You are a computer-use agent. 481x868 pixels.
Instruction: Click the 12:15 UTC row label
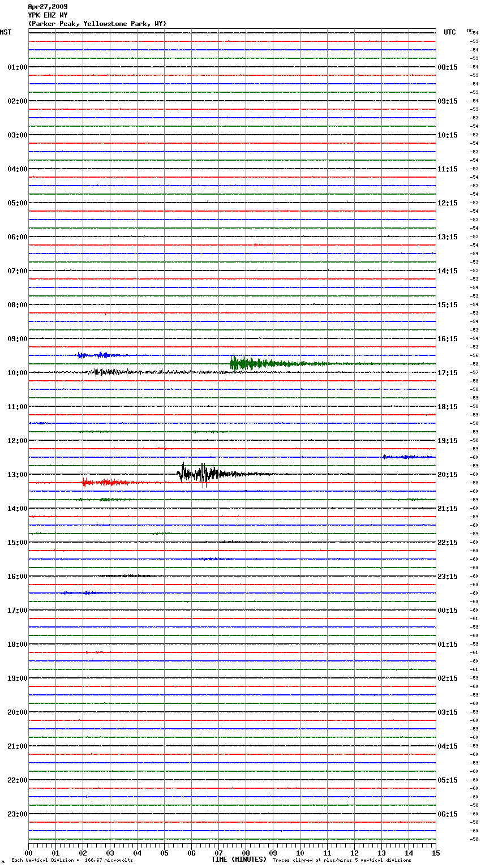(x=448, y=203)
